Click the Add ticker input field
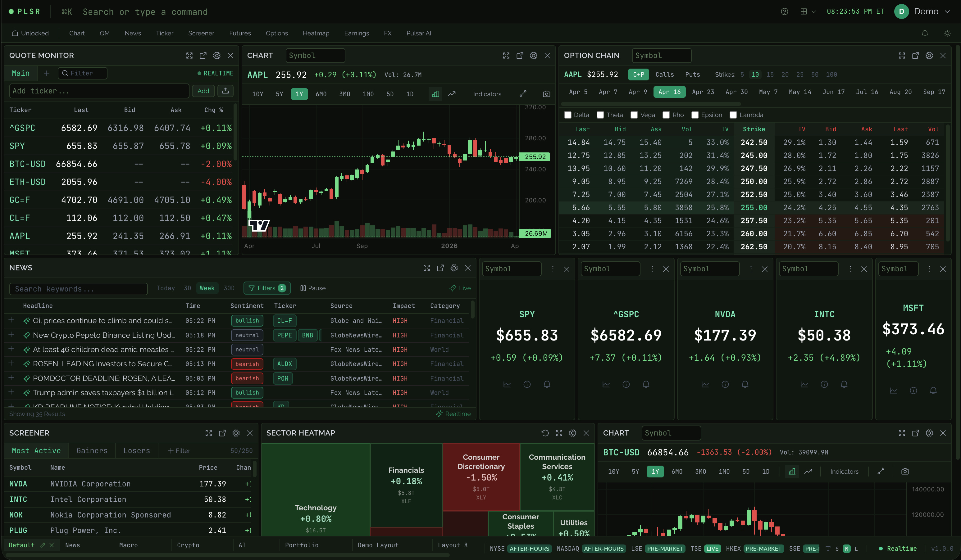Viewport: 961px width, 560px height. point(99,91)
